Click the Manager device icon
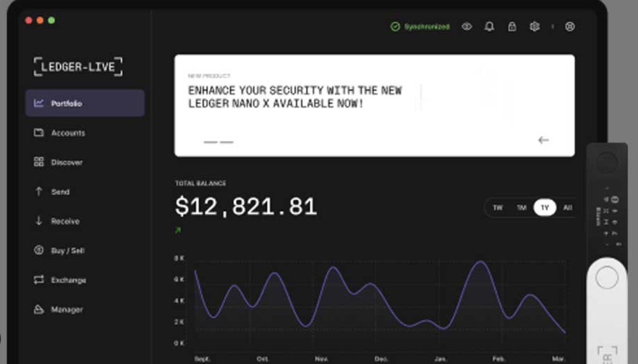The image size is (638, 364). point(39,309)
